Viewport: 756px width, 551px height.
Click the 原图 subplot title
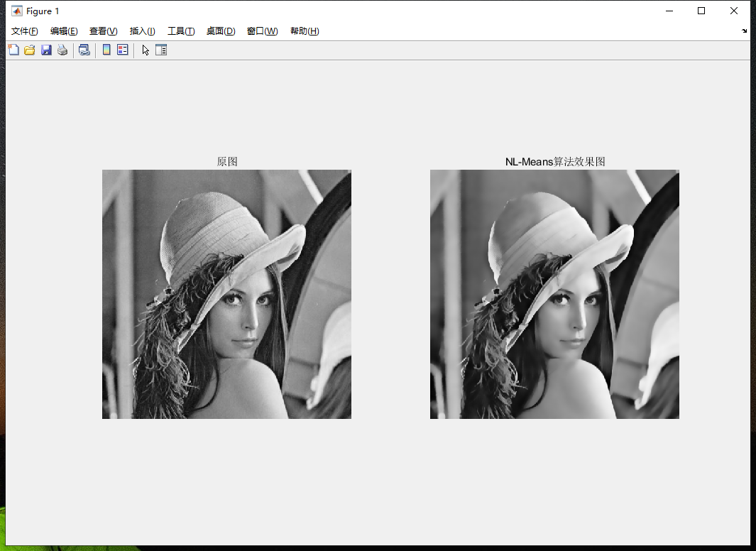[227, 161]
